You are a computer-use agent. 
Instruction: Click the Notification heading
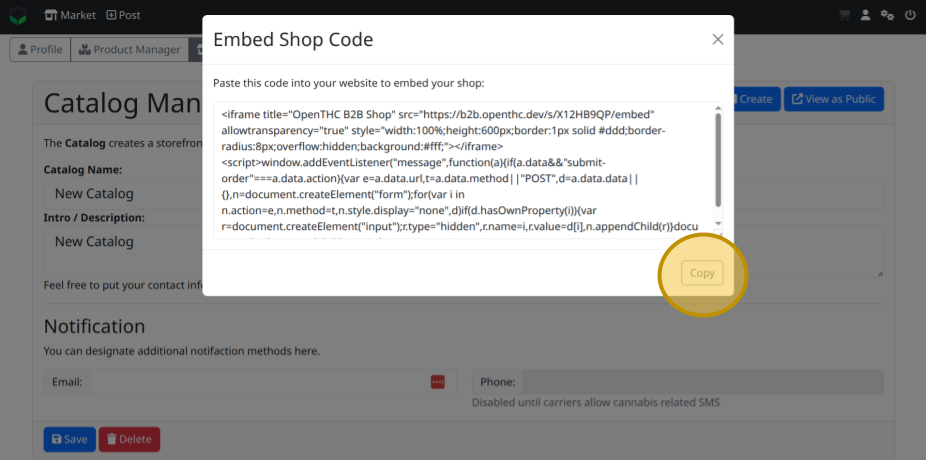[x=94, y=326]
